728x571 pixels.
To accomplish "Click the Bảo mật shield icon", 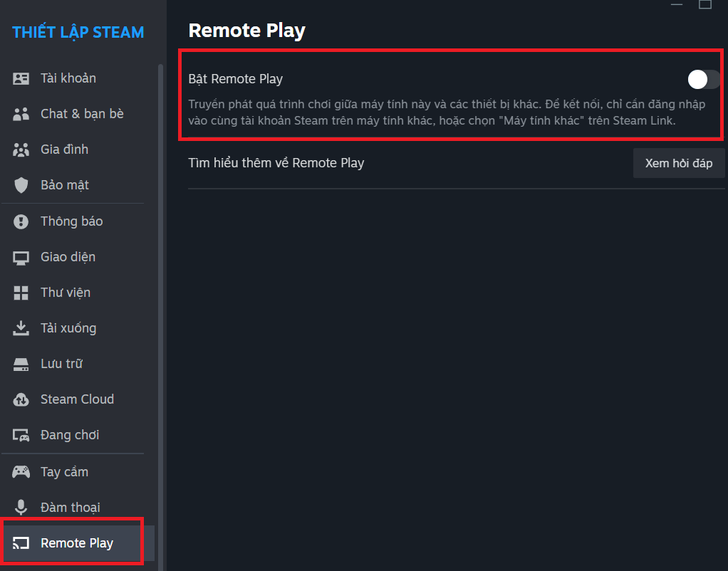I will pyautogui.click(x=21, y=185).
